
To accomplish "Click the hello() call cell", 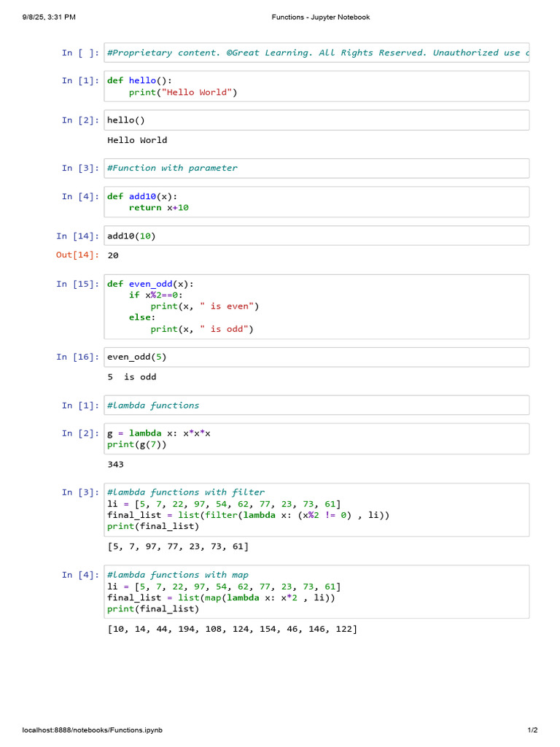I will point(316,120).
